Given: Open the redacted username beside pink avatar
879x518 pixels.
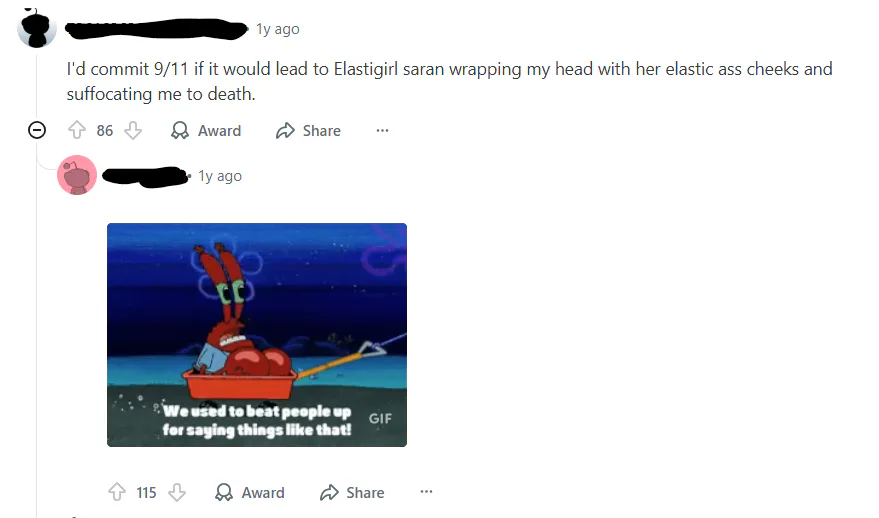Looking at the screenshot, I should click(145, 176).
